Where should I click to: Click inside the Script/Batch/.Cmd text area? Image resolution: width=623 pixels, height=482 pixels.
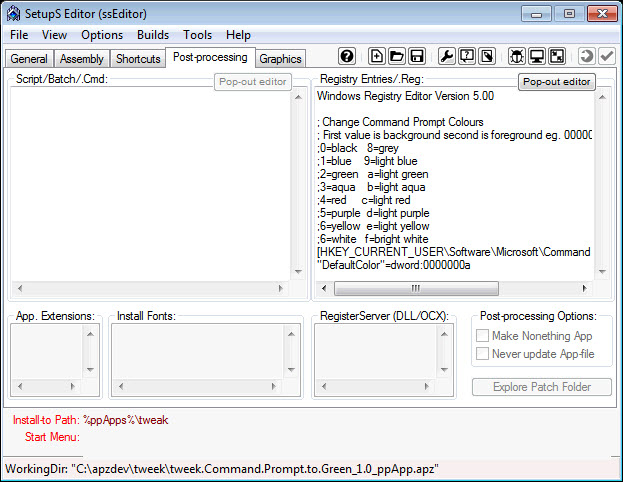coord(150,184)
